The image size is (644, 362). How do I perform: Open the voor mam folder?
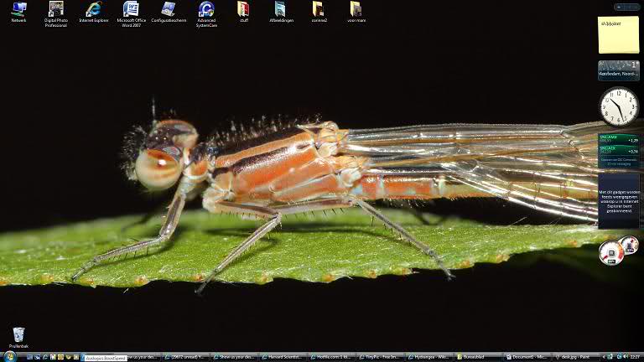[x=356, y=12]
